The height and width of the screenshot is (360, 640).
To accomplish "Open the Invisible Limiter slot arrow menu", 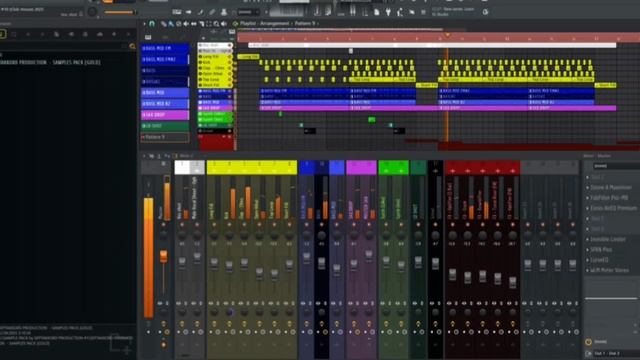I will 587,240.
